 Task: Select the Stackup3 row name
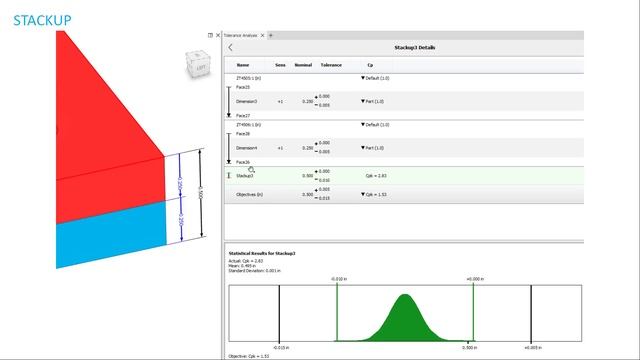coord(245,176)
